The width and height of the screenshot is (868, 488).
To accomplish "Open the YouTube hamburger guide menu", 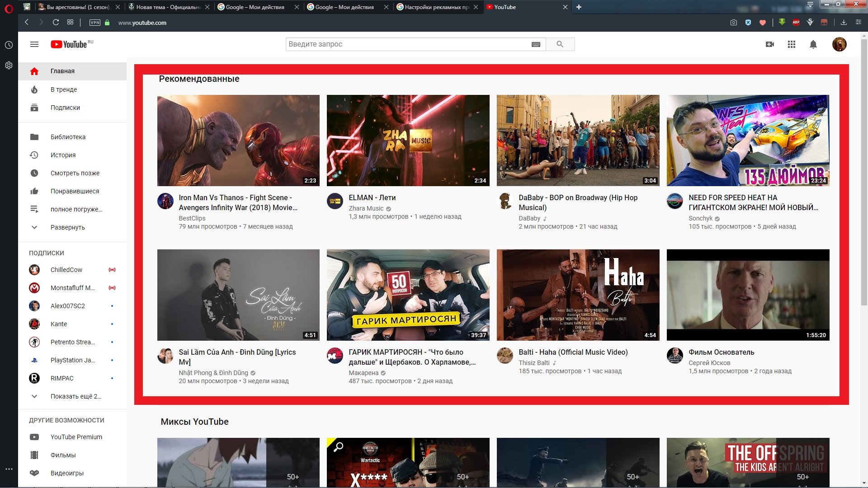I will point(34,44).
